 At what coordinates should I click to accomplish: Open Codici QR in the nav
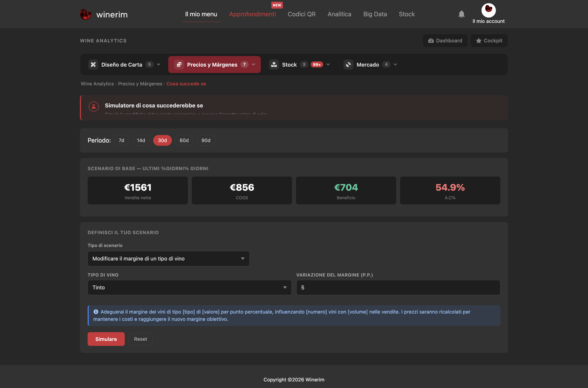point(301,14)
